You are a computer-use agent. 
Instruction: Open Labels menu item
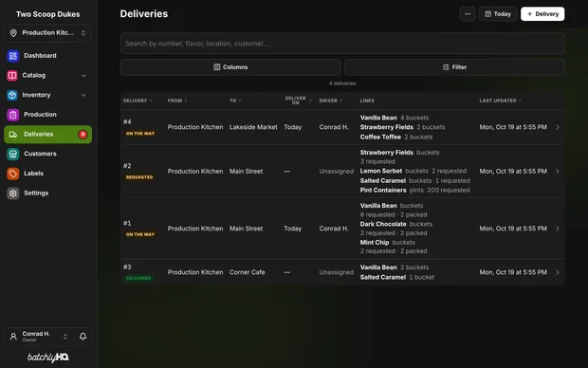[x=48, y=174]
